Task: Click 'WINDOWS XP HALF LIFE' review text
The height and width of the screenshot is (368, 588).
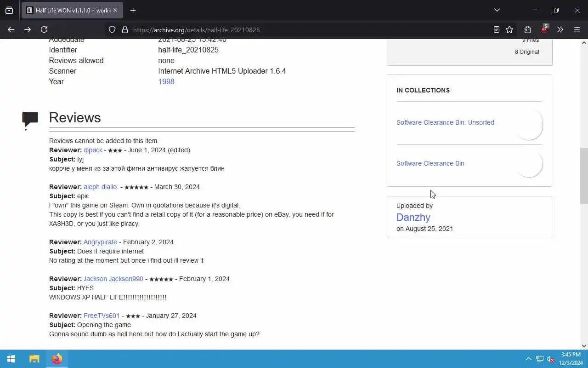Action: [x=108, y=297]
